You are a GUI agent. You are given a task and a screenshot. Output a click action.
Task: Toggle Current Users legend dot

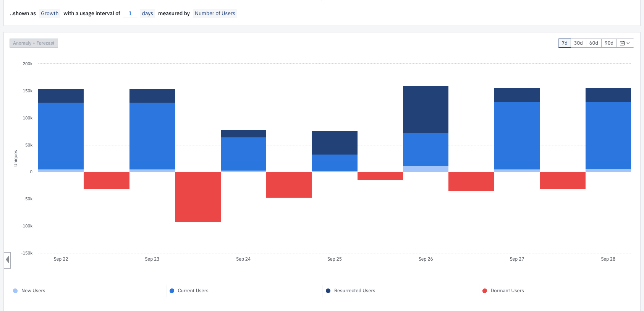[x=172, y=291]
